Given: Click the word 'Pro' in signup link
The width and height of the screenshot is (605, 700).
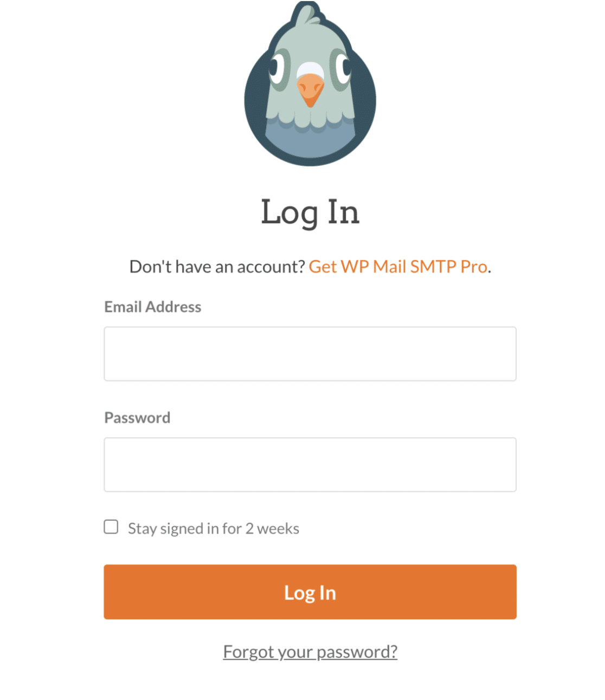Looking at the screenshot, I should (x=474, y=267).
